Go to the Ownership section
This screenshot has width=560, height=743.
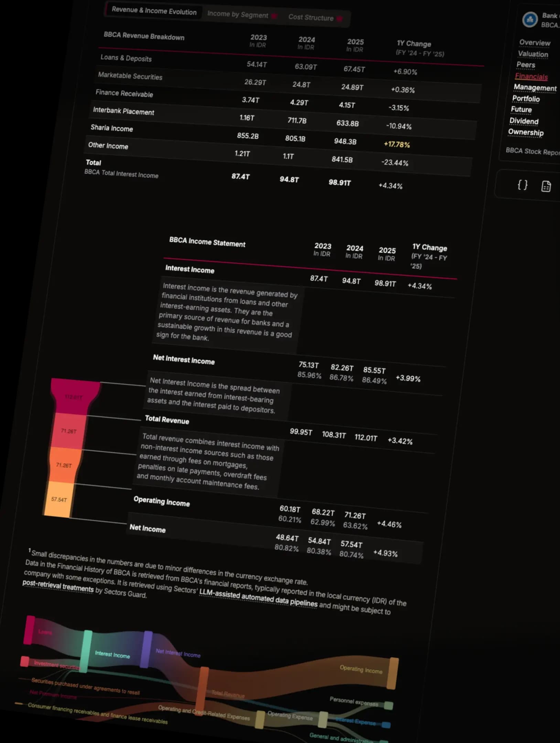pos(526,132)
